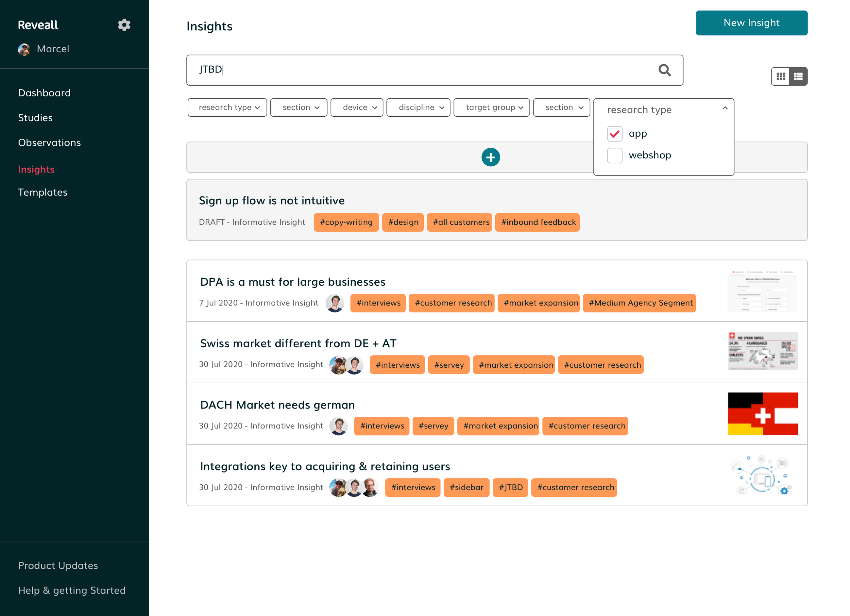Open the DACH Market flag thumbnail
850x616 pixels.
763,413
